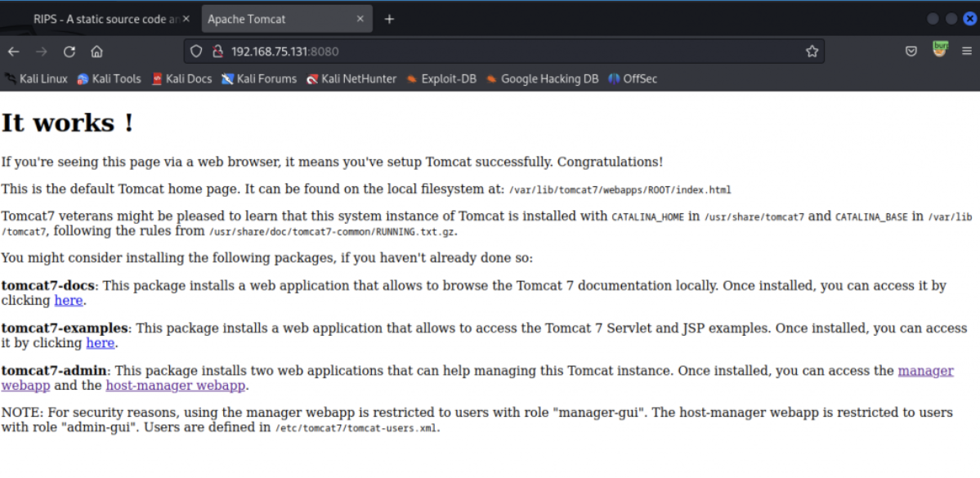Select the Apache Tomcat tab
Screen dimensions: 980x478
pyautogui.click(x=287, y=20)
